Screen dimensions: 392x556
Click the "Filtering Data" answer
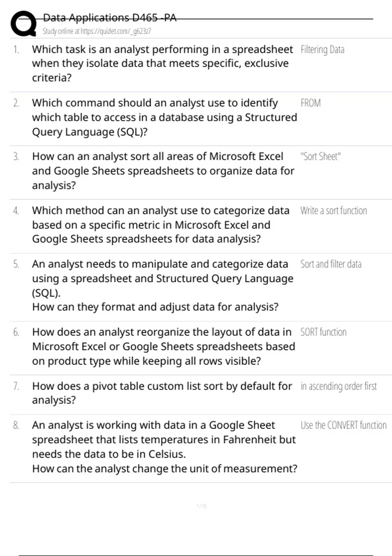pyautogui.click(x=322, y=50)
